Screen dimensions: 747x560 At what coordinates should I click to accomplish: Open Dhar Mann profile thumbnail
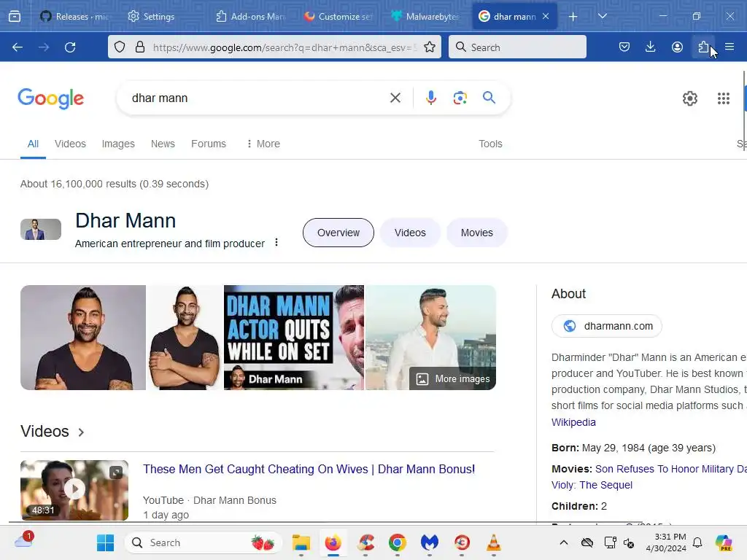(41, 229)
